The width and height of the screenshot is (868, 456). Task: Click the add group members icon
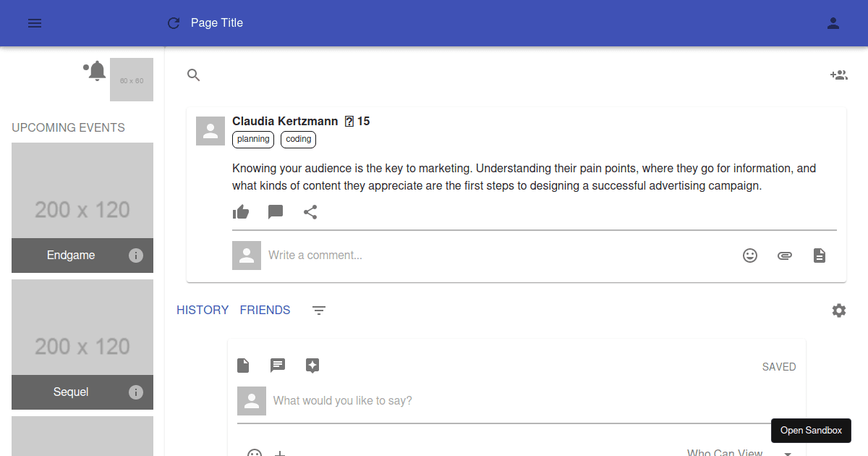[838, 75]
